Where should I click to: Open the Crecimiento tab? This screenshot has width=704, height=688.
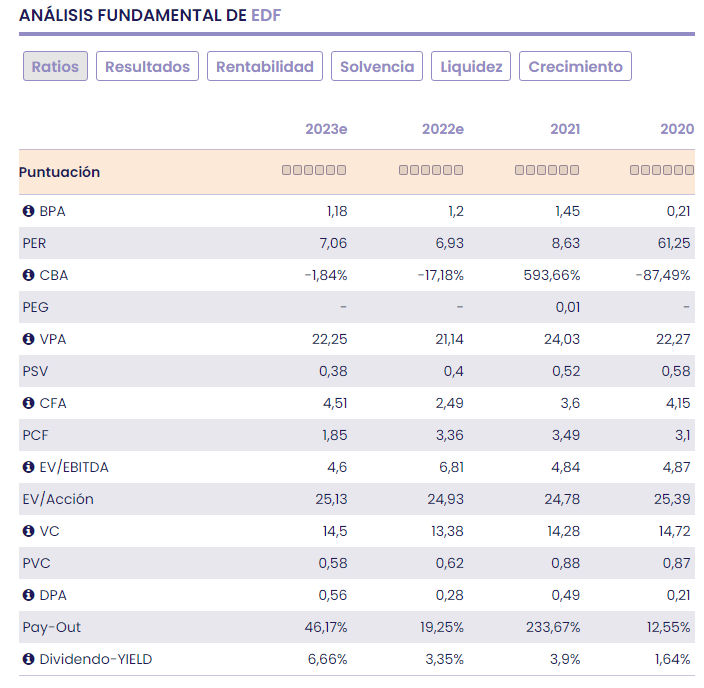(x=575, y=67)
